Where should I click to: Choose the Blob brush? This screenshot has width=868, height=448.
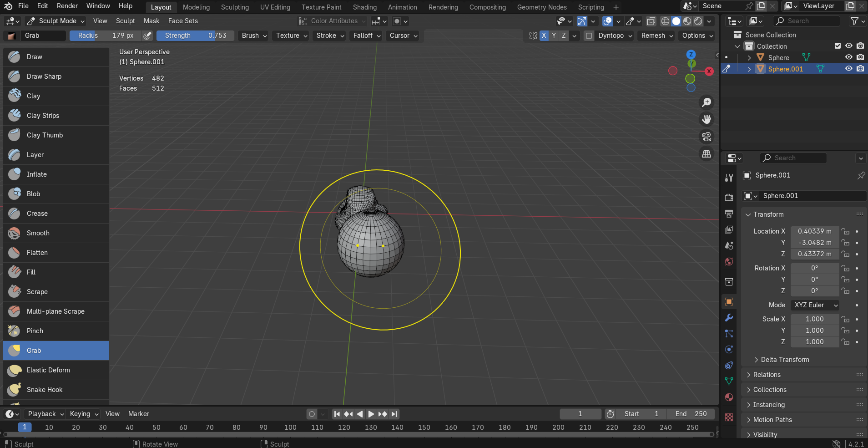pos(56,194)
